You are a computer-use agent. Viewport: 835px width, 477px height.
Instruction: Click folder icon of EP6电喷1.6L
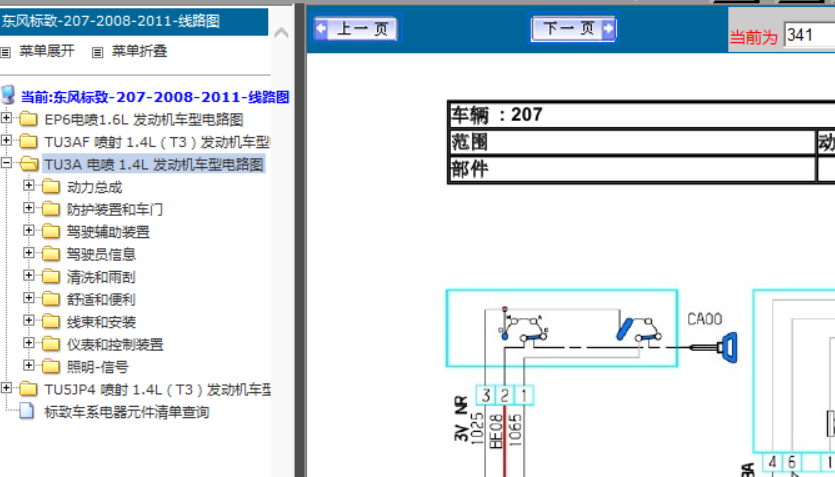pyautogui.click(x=28, y=119)
